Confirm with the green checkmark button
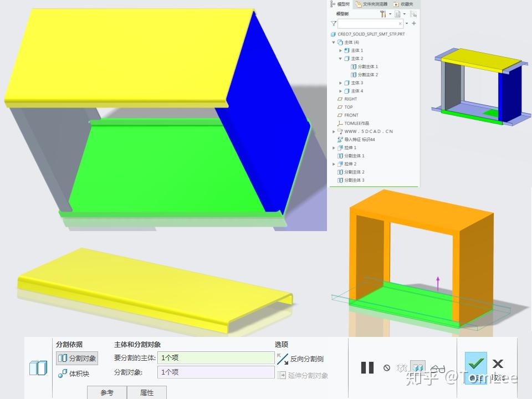 [476, 368]
